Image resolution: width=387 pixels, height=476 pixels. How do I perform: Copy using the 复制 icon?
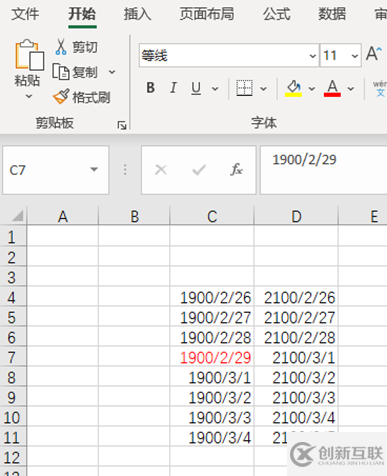click(x=61, y=72)
